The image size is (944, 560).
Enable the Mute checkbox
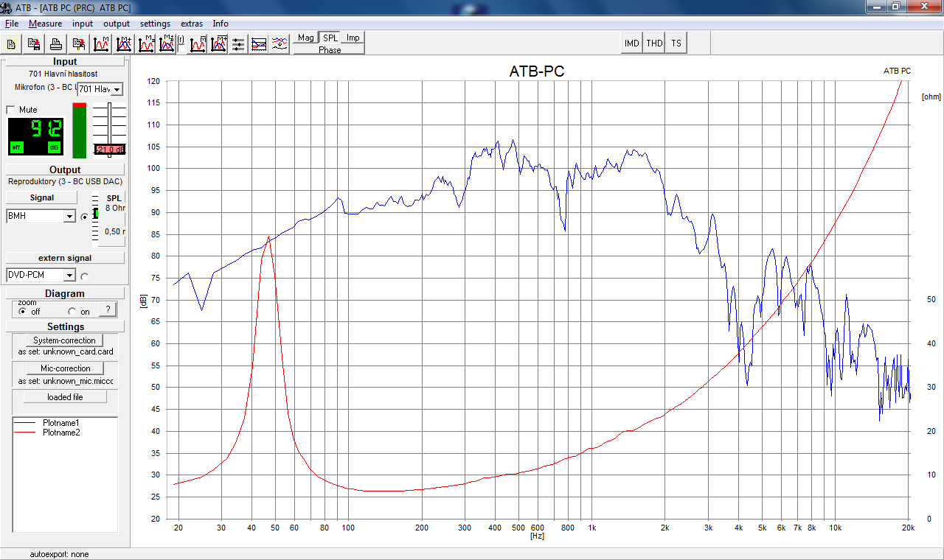point(10,110)
